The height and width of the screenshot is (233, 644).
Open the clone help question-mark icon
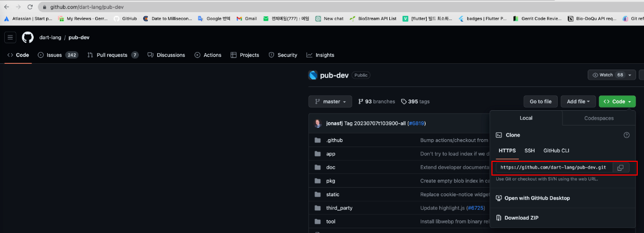[627, 135]
